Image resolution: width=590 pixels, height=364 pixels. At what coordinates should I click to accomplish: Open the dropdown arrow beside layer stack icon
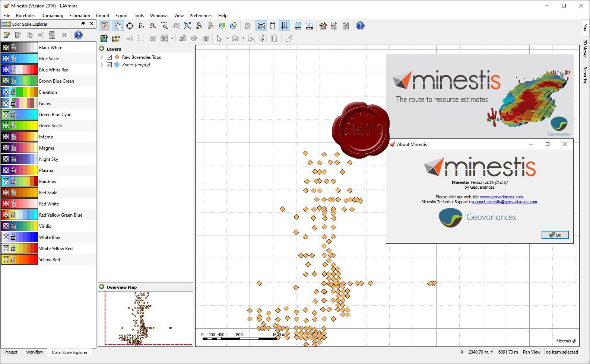click(x=172, y=38)
